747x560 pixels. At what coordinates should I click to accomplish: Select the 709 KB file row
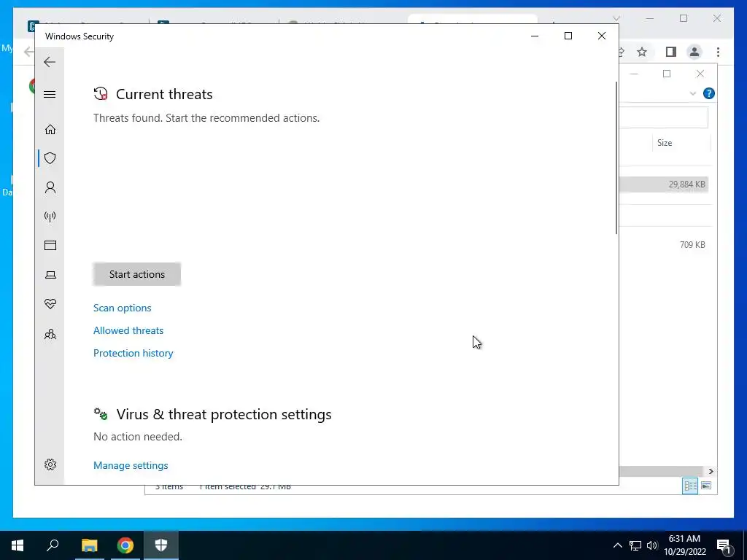664,245
